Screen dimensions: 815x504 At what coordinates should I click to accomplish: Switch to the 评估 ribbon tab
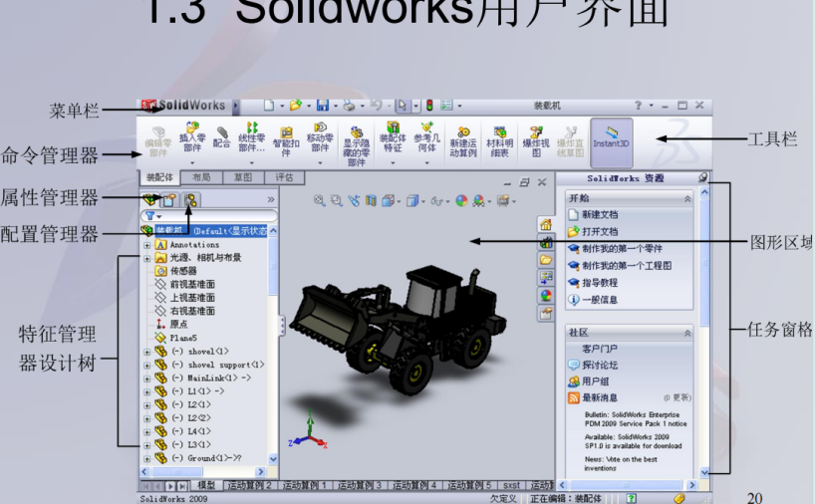(284, 177)
